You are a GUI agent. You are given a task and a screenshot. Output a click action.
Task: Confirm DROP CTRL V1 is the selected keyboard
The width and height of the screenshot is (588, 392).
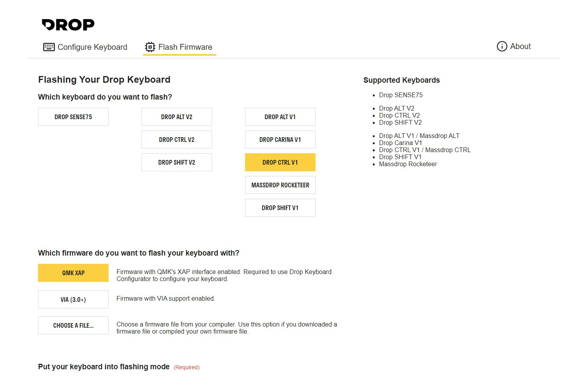(280, 162)
